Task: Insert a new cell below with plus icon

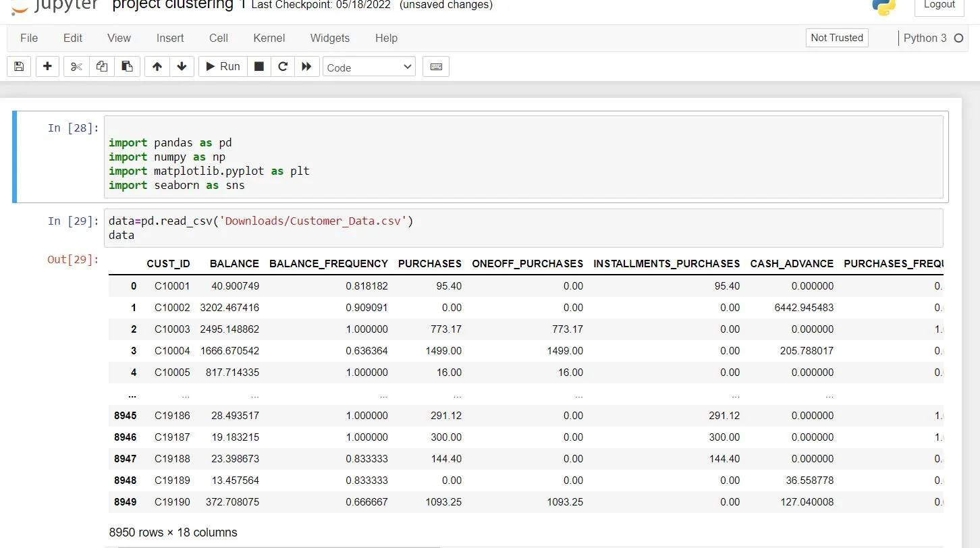Action: pyautogui.click(x=47, y=67)
